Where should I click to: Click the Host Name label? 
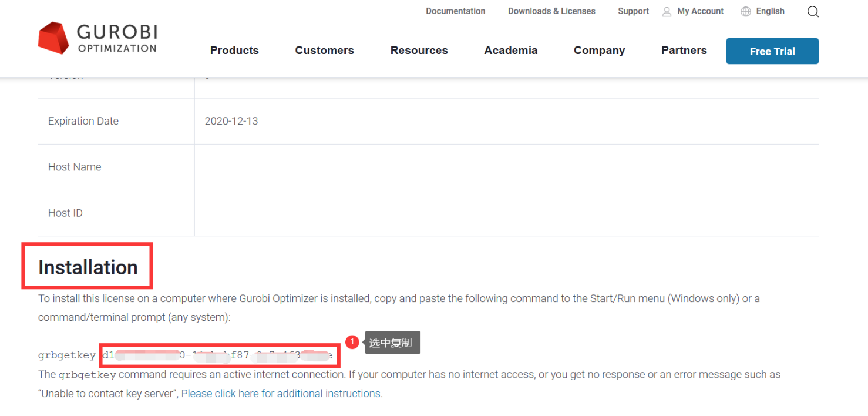click(75, 167)
